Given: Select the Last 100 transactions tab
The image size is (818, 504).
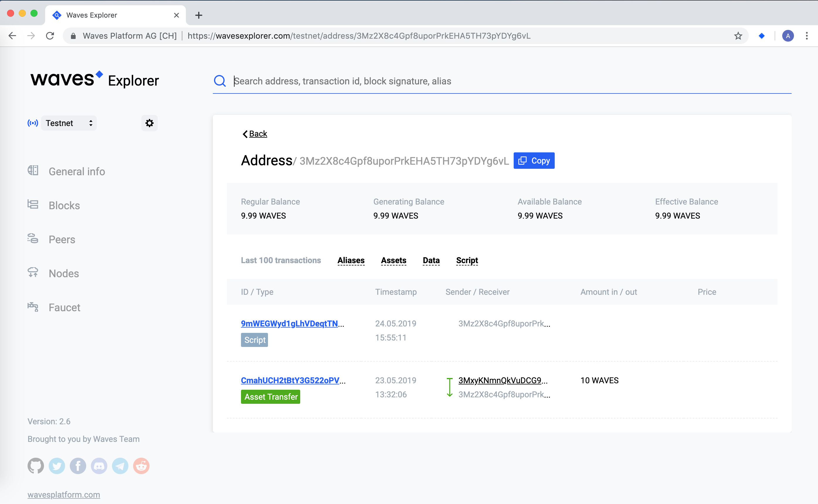Looking at the screenshot, I should [x=281, y=260].
